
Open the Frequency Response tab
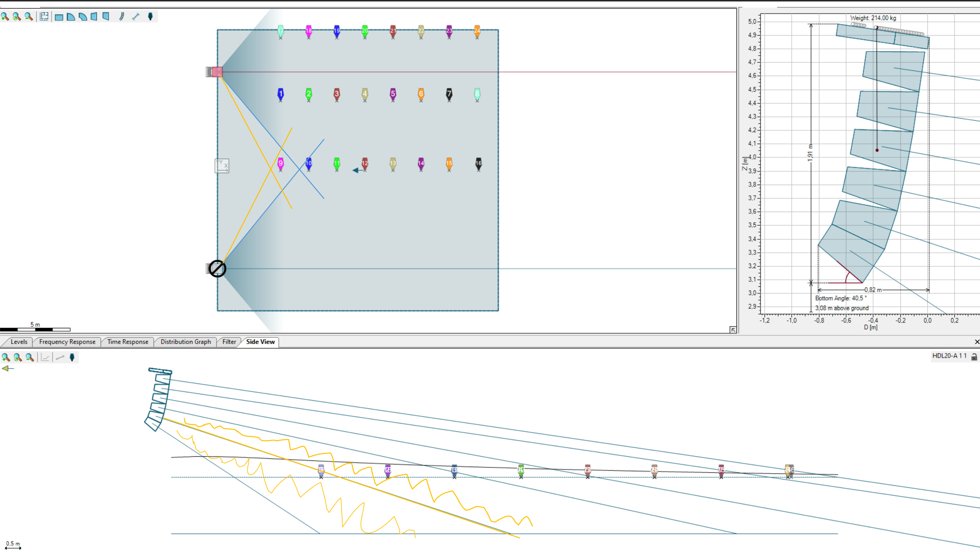click(x=67, y=342)
